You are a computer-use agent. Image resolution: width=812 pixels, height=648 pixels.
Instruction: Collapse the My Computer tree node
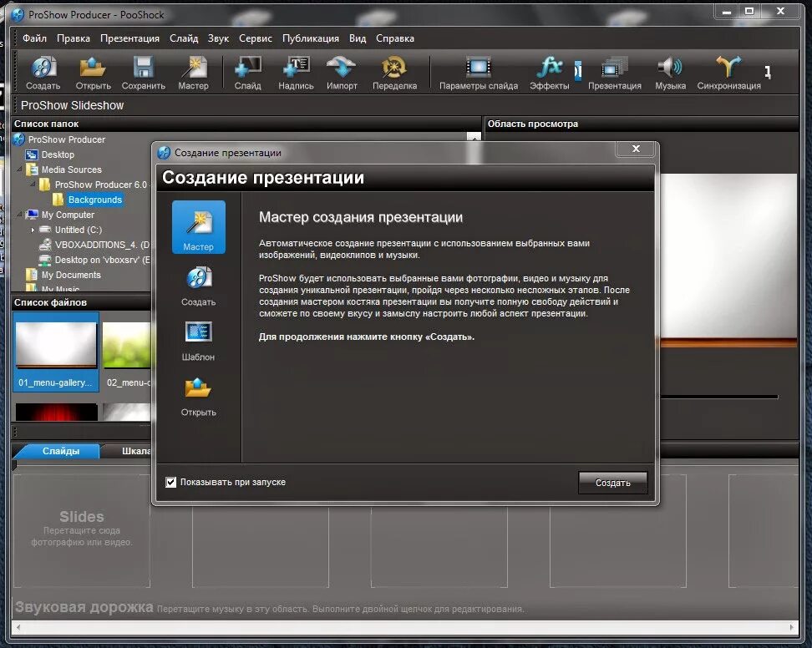point(20,215)
